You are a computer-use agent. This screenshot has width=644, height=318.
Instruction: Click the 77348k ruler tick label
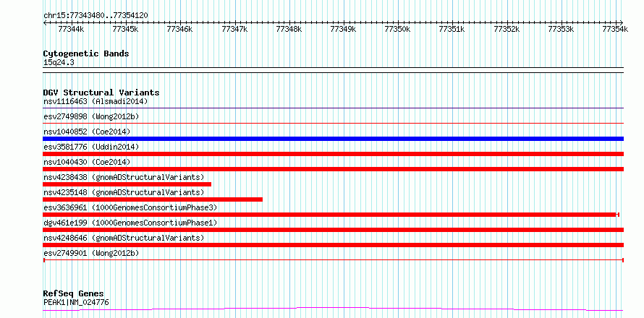click(289, 29)
